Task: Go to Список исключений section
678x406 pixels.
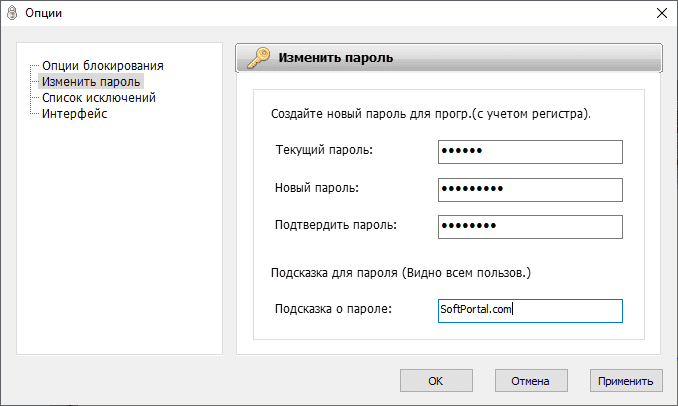Action: click(x=99, y=98)
